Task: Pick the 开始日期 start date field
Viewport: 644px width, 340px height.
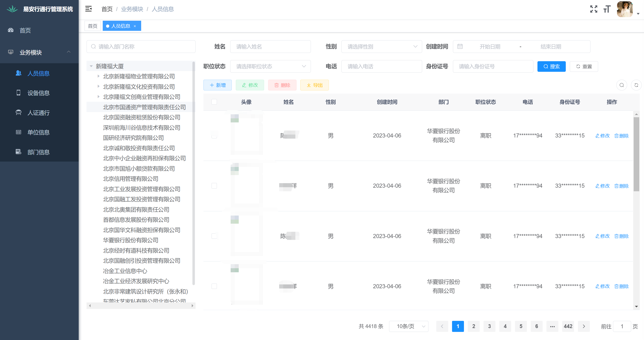Action: pyautogui.click(x=490, y=47)
